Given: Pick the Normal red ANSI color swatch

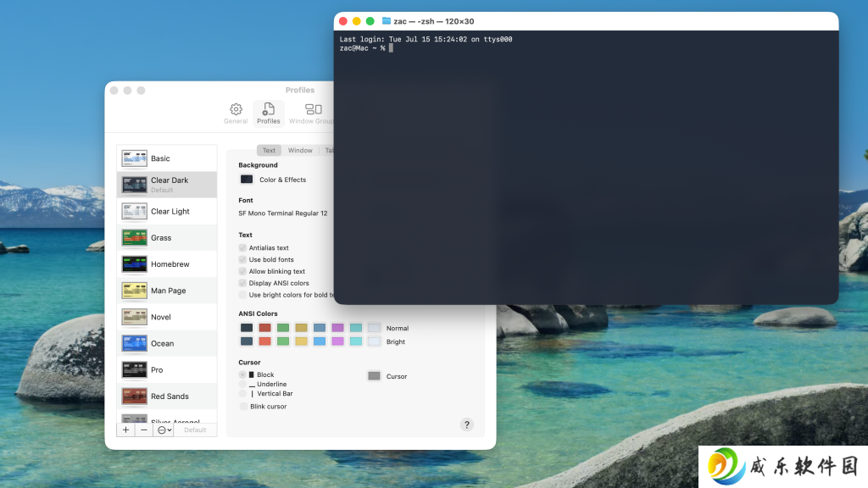Looking at the screenshot, I should click(265, 328).
